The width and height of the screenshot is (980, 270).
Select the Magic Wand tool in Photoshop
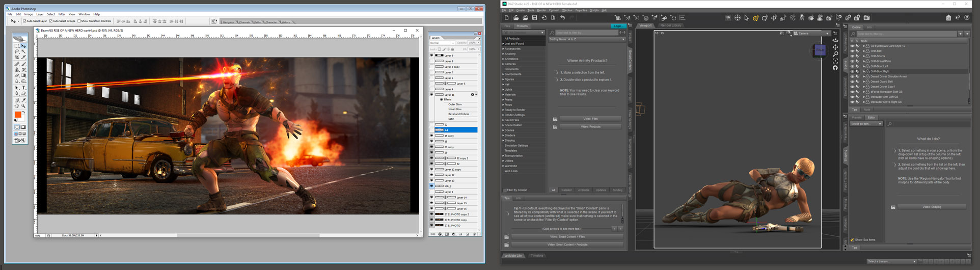[x=23, y=51]
